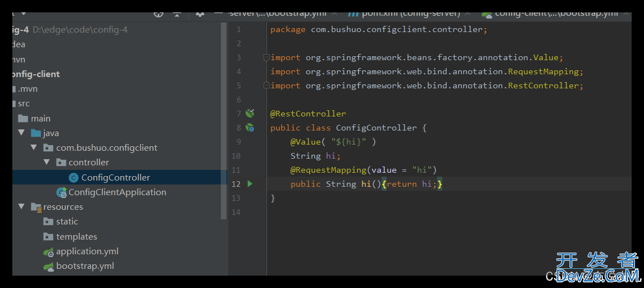Click the @RestController annotation on line 7

tap(308, 114)
